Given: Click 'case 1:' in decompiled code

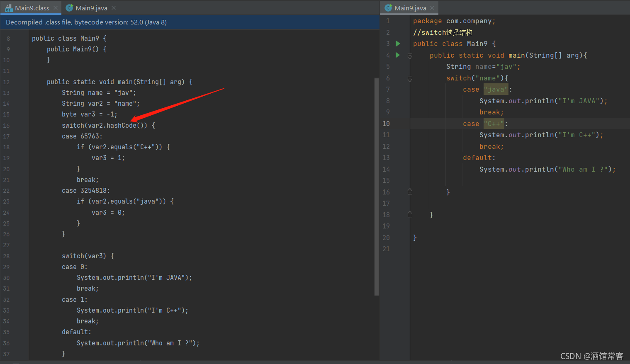Looking at the screenshot, I should click(75, 299).
